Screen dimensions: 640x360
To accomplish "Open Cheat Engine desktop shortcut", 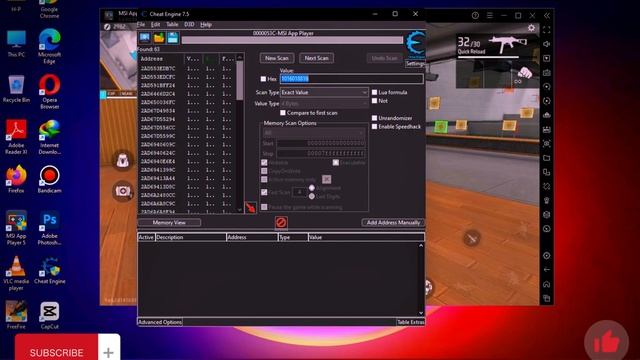I will point(50,270).
